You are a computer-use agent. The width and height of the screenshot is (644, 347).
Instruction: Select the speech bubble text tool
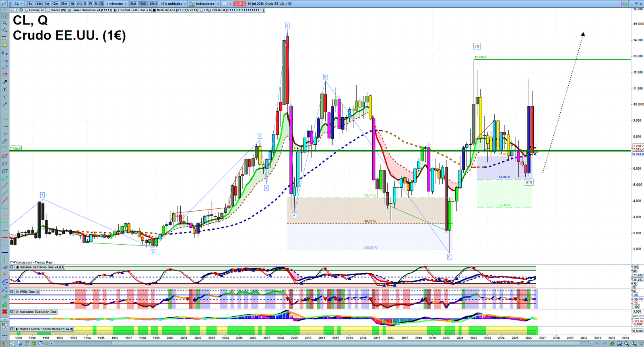tap(4, 97)
